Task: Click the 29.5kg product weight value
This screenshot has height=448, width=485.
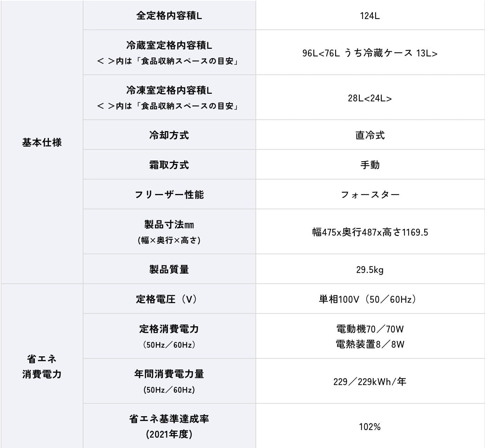Action: 370,269
